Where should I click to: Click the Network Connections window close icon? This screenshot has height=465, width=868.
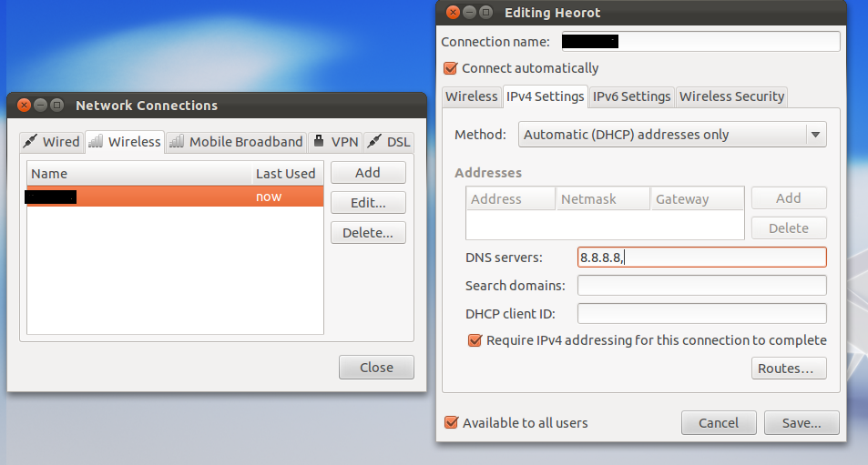(24, 105)
